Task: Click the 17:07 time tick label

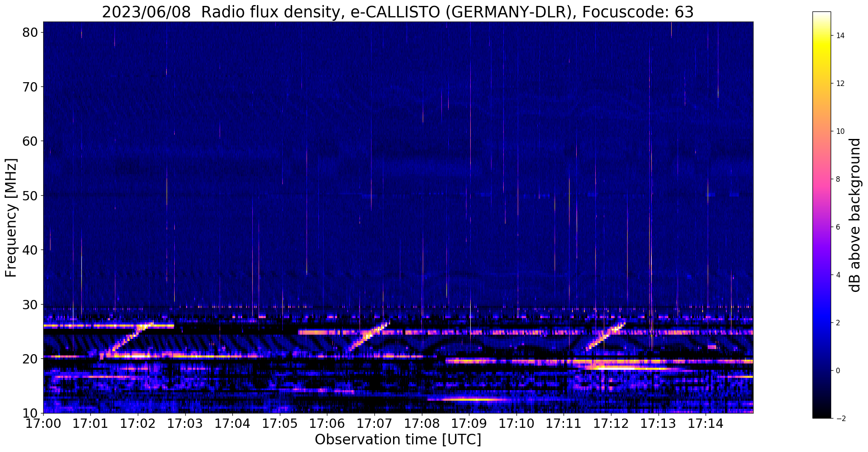Action: 374,424
